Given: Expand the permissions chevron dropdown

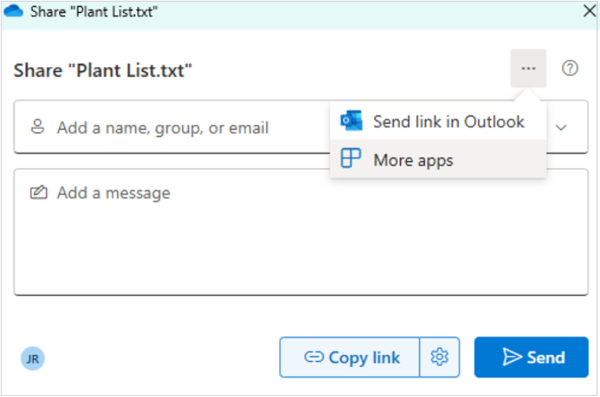Looking at the screenshot, I should coord(561,127).
